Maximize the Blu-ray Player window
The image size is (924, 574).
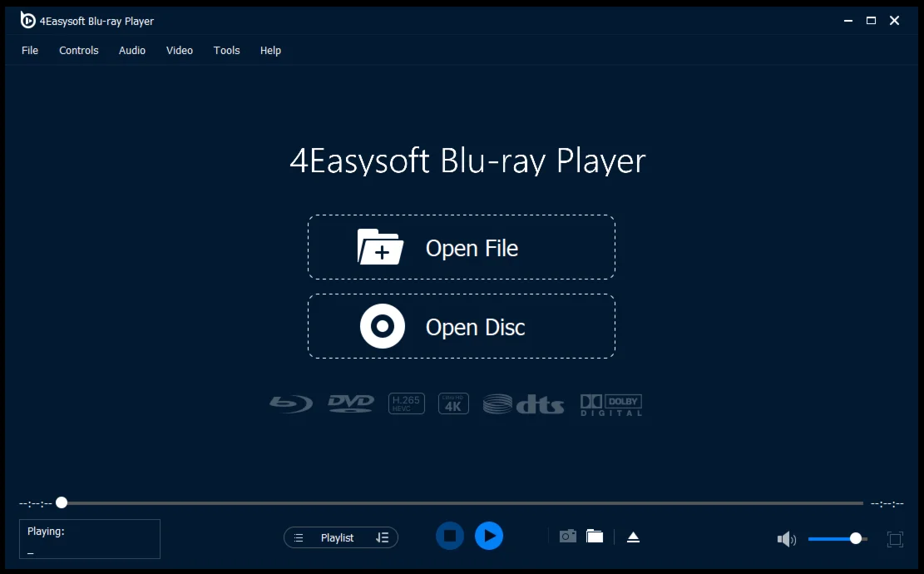pyautogui.click(x=871, y=21)
